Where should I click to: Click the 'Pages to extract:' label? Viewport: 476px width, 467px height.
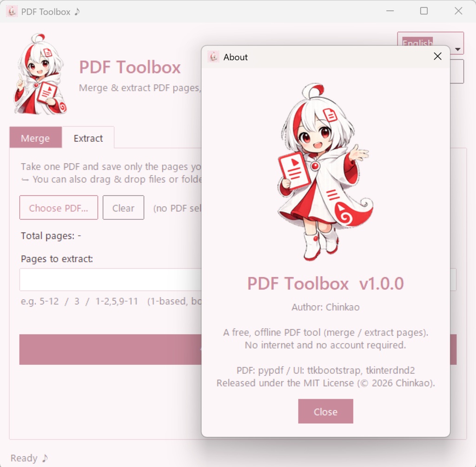57,259
